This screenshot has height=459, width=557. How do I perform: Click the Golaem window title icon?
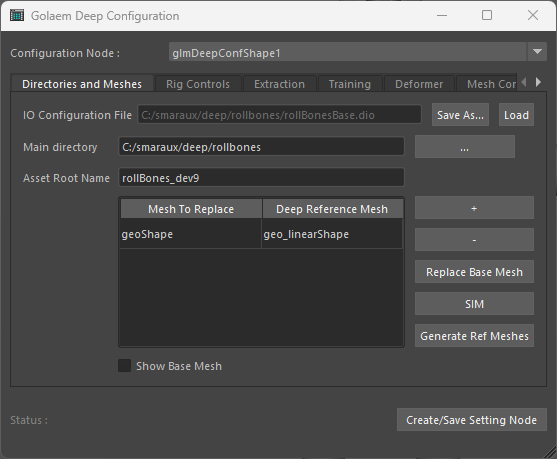coord(17,16)
